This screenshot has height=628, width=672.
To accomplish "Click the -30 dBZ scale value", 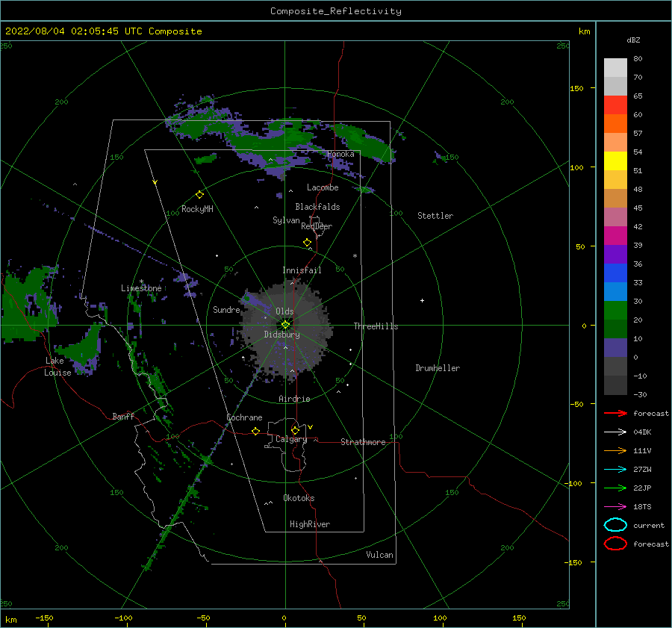I will (640, 394).
